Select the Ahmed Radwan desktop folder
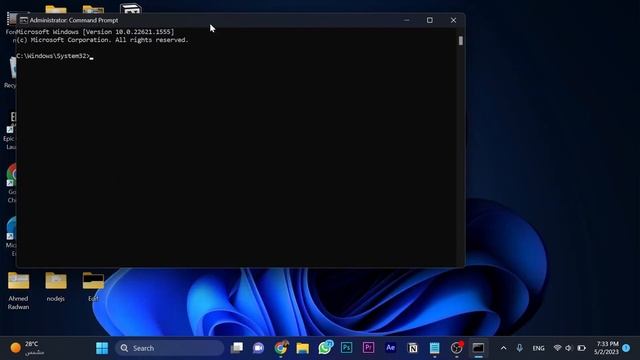This screenshot has height=360, width=640. (18, 291)
